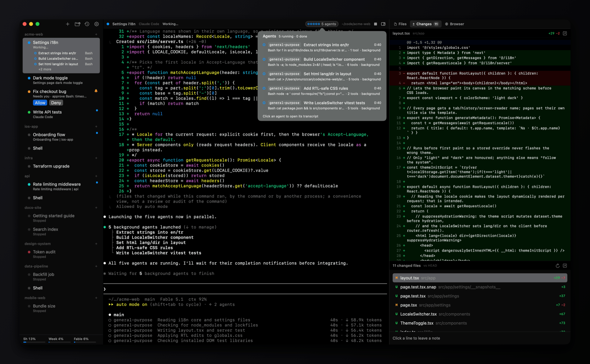Screen dimensions: 590x364
Task: Select the Write API tests session
Action: point(61,114)
